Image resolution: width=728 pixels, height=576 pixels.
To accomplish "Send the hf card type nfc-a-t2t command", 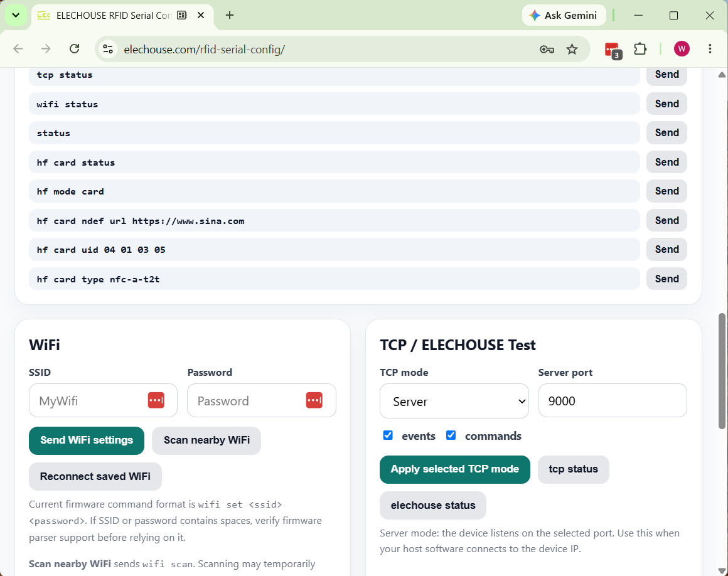I will tap(666, 279).
